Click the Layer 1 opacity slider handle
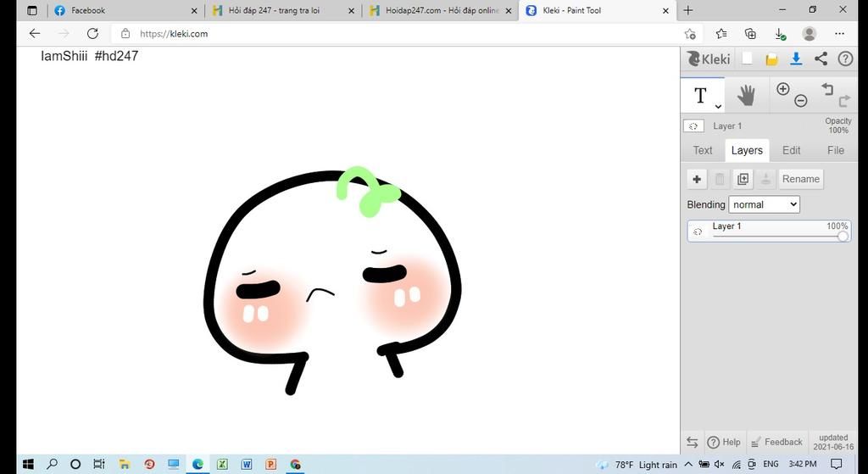Screen dimensions: 868x474 pos(843,237)
